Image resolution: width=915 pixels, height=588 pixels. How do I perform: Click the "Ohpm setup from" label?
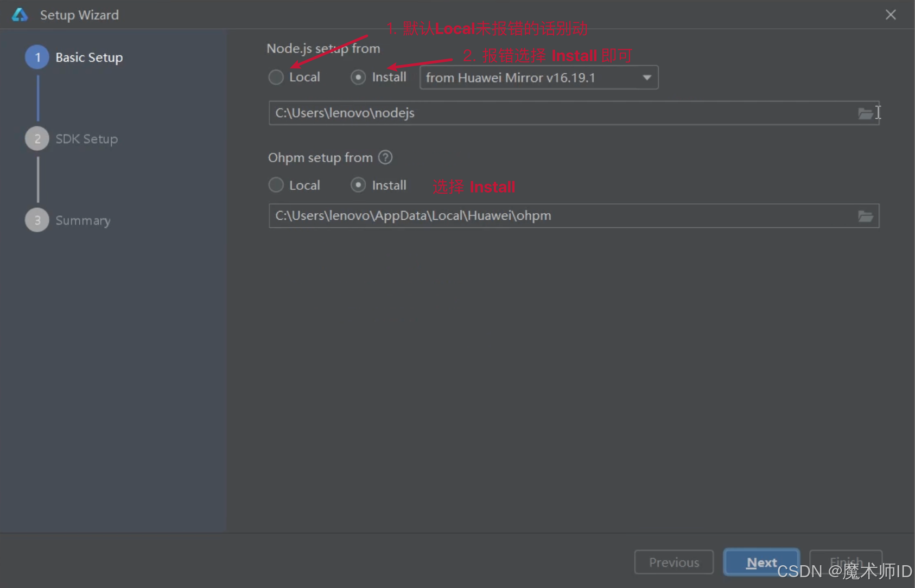[320, 157]
